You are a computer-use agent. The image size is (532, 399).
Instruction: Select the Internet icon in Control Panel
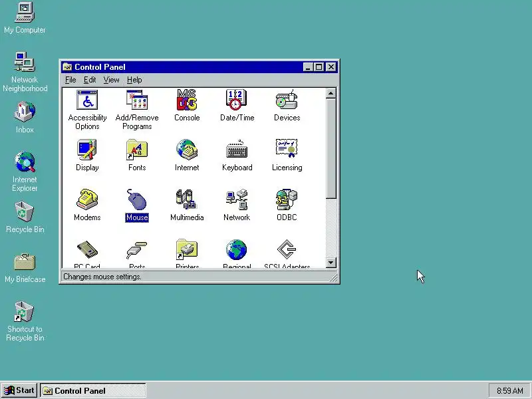click(187, 150)
